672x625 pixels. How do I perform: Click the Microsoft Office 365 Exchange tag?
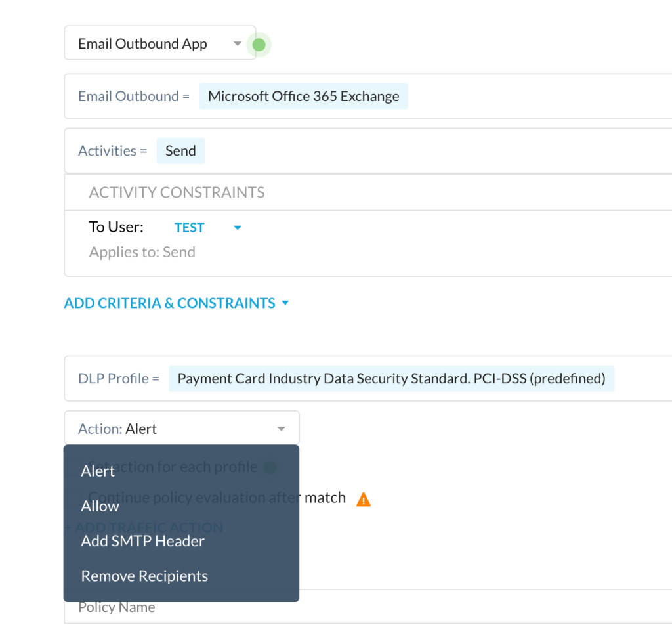coord(303,97)
